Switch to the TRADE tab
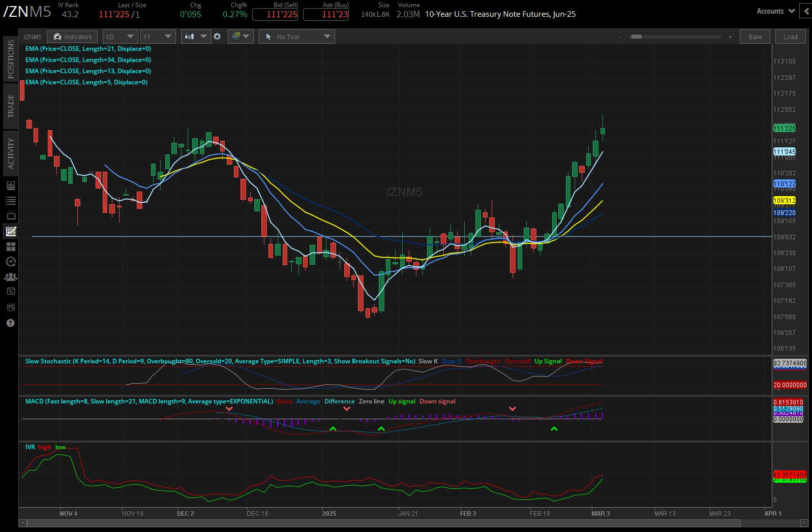Image resolution: width=812 pixels, height=532 pixels. [11, 106]
